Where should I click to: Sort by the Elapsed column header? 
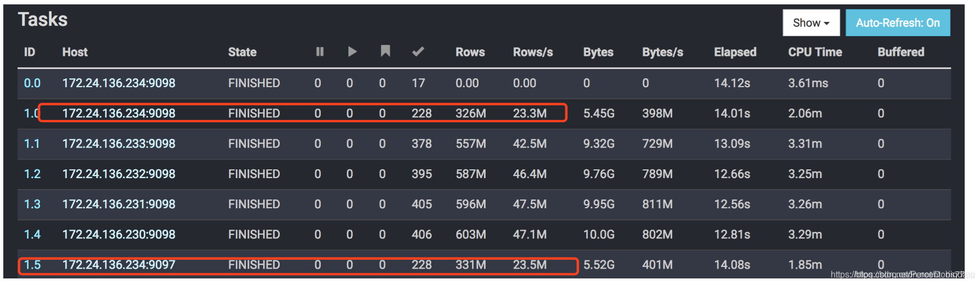735,52
